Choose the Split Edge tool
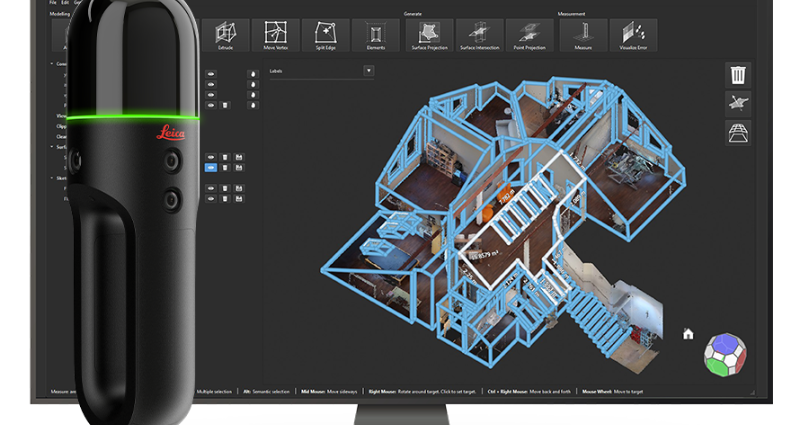Image resolution: width=800 pixels, height=425 pixels. click(325, 35)
